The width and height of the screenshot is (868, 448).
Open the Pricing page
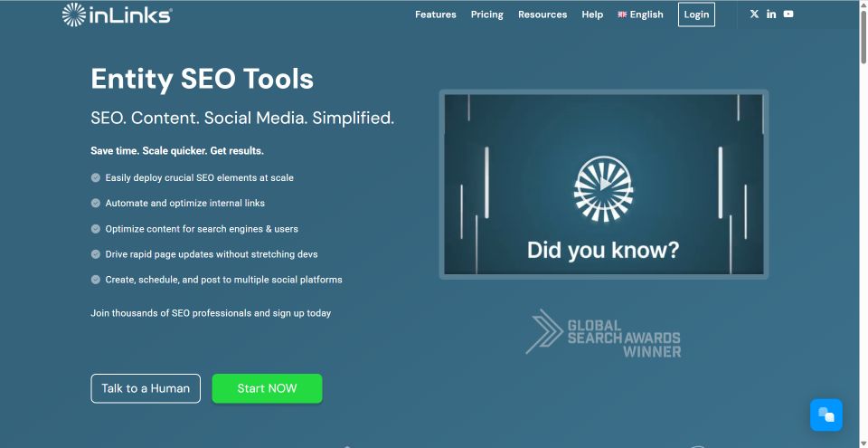tap(486, 14)
